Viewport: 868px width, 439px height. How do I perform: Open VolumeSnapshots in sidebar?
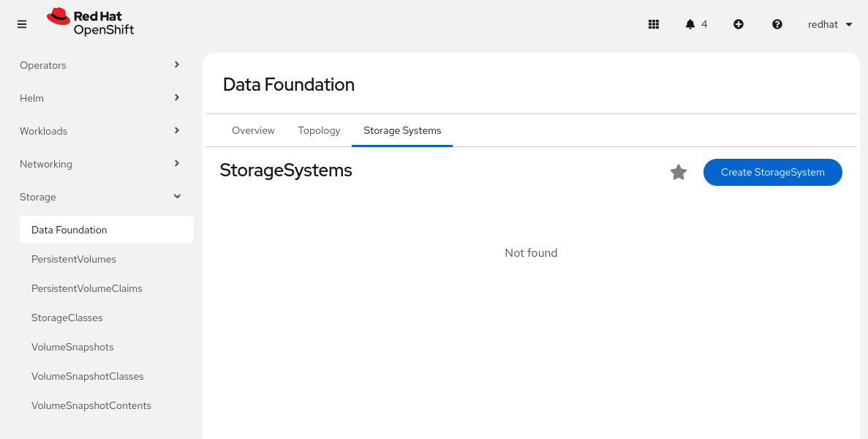pos(72,347)
